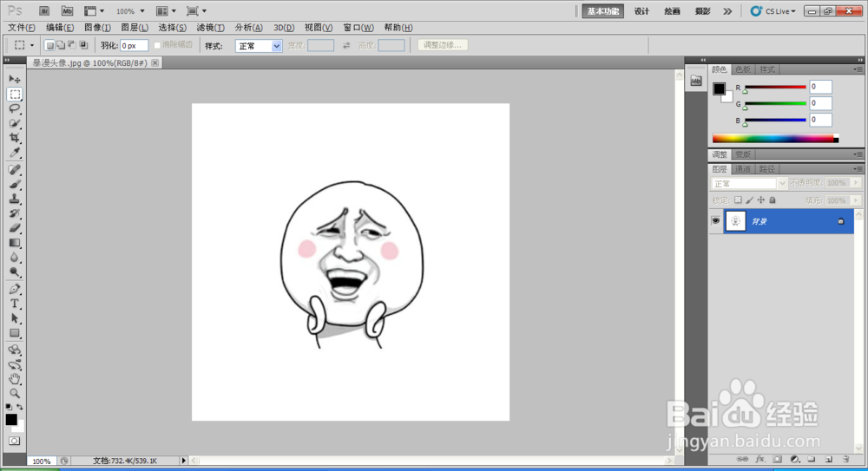Expand more workspaces with the double-arrow

(727, 11)
